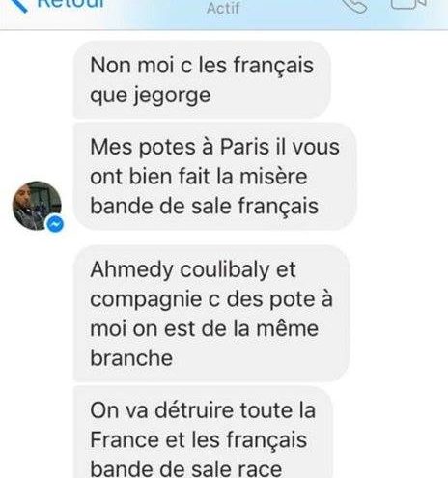The width and height of the screenshot is (448, 478).
Task: Tap the word "Paris" in the second message
Action: (x=244, y=148)
